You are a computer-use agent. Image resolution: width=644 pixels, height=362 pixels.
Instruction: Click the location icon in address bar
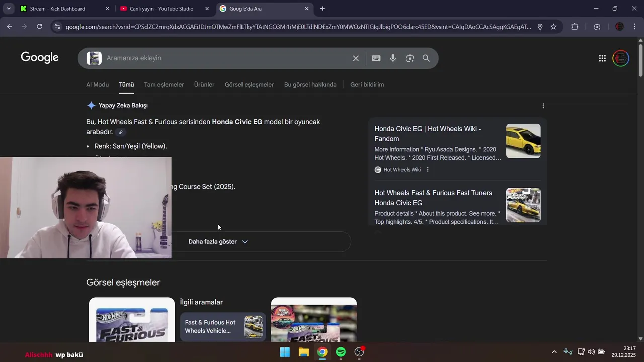(540, 27)
